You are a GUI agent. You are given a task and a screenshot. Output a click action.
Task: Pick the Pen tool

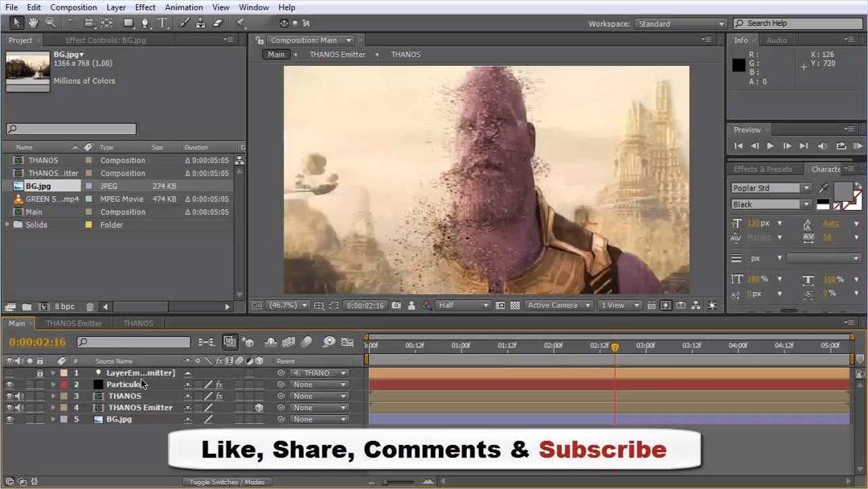click(146, 23)
